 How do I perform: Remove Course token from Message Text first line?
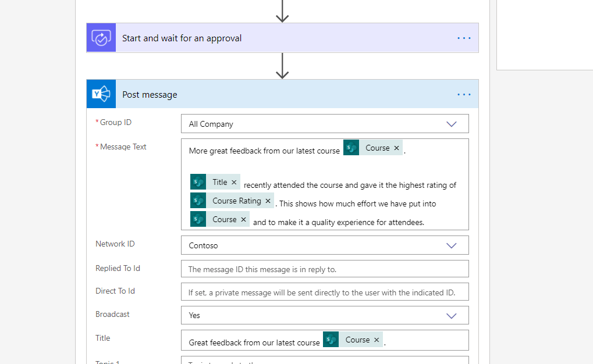397,148
